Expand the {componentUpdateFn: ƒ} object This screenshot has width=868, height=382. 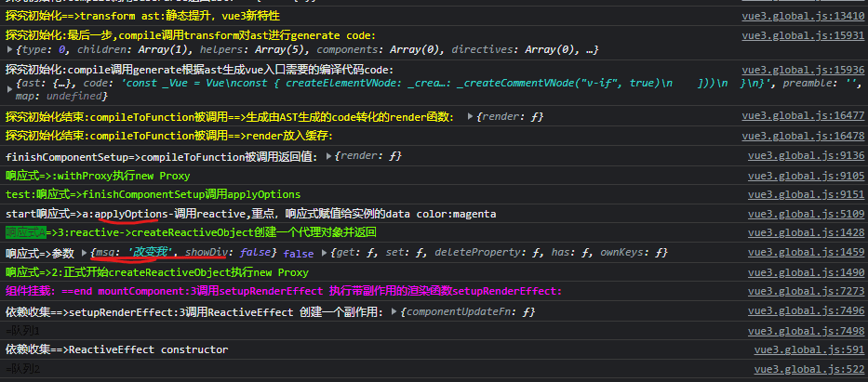point(394,311)
